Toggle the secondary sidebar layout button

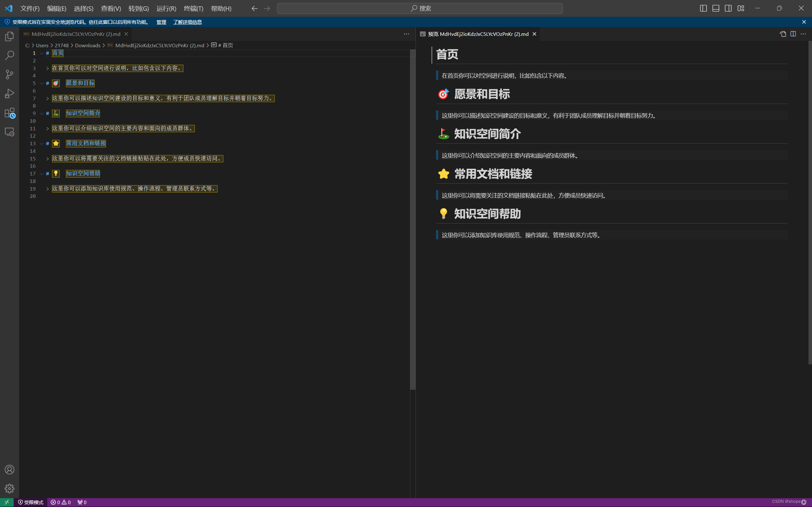tap(728, 8)
